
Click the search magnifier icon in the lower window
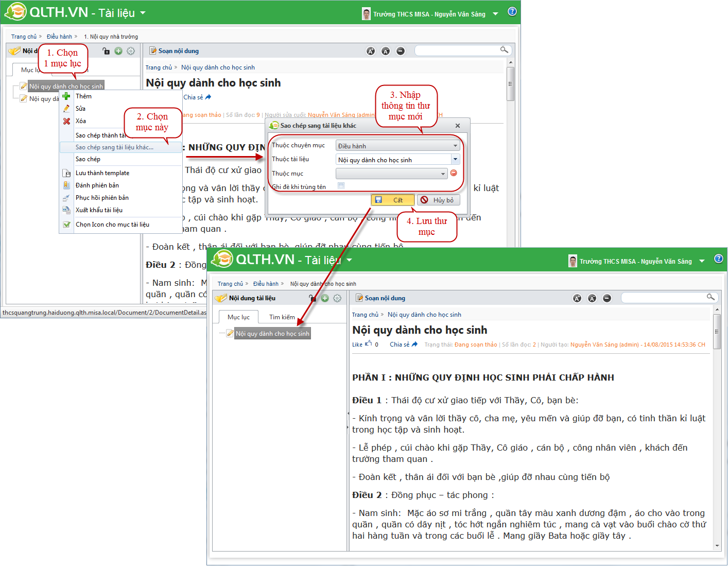pos(710,297)
